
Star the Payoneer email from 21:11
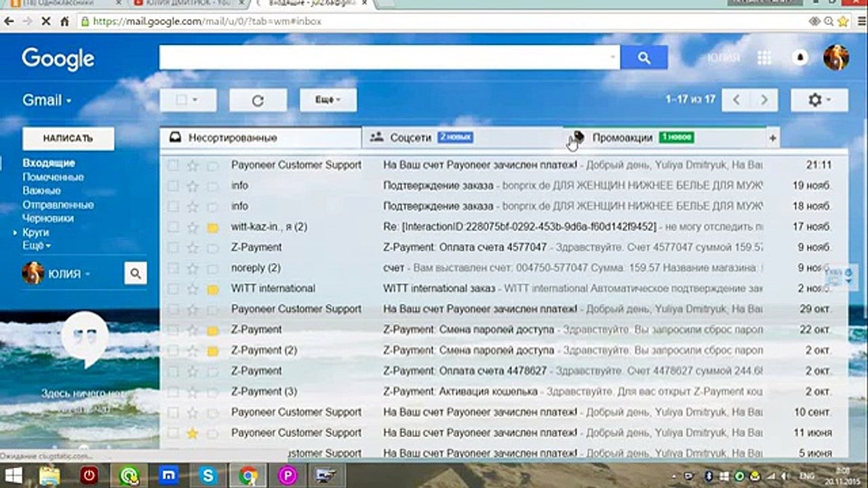tap(193, 165)
